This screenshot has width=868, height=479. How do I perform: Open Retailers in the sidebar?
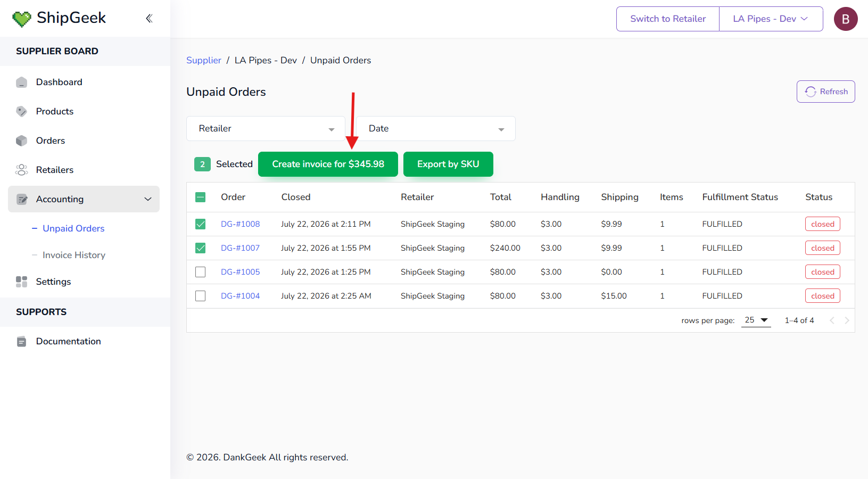pyautogui.click(x=55, y=170)
